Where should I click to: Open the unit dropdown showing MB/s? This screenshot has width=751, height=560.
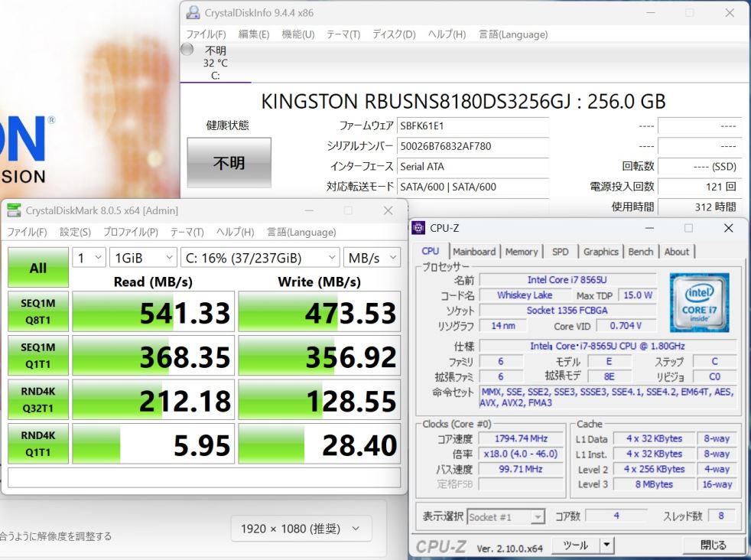372,258
